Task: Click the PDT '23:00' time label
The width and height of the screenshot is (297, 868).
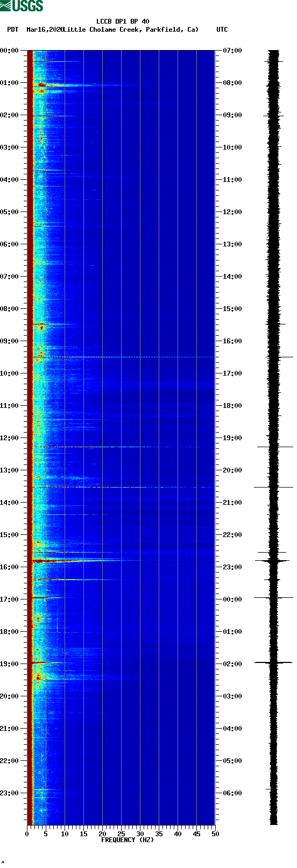Action: pyautogui.click(x=9, y=793)
